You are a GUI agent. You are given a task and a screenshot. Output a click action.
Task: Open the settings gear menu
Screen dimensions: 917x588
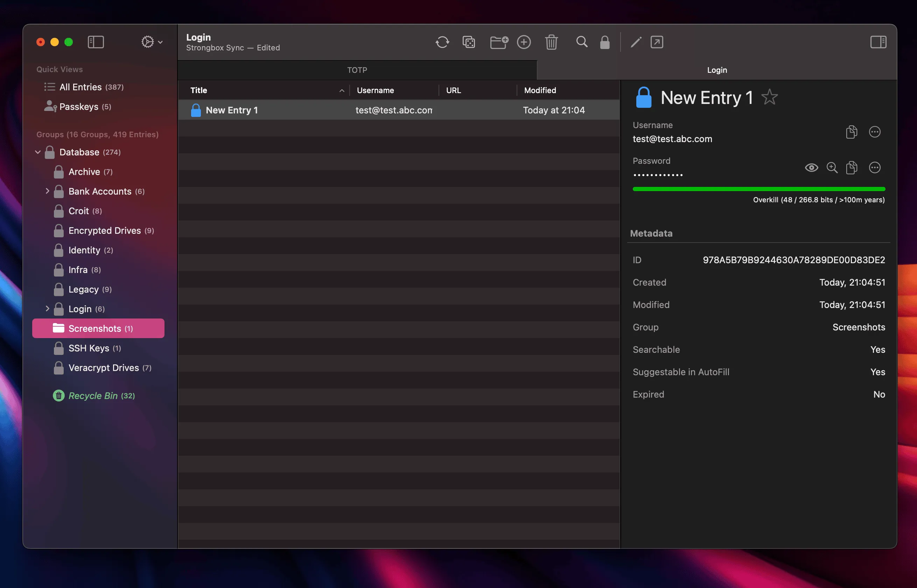click(150, 42)
